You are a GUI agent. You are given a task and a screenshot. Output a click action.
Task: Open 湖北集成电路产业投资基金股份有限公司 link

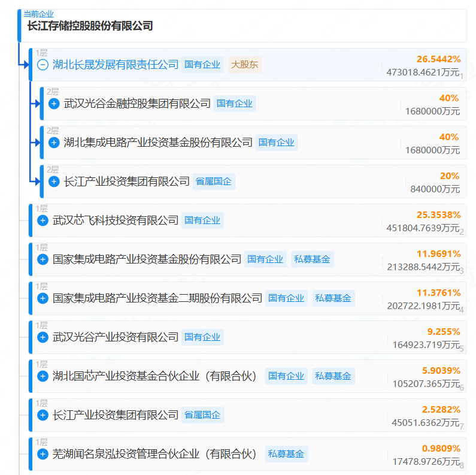[x=158, y=143]
